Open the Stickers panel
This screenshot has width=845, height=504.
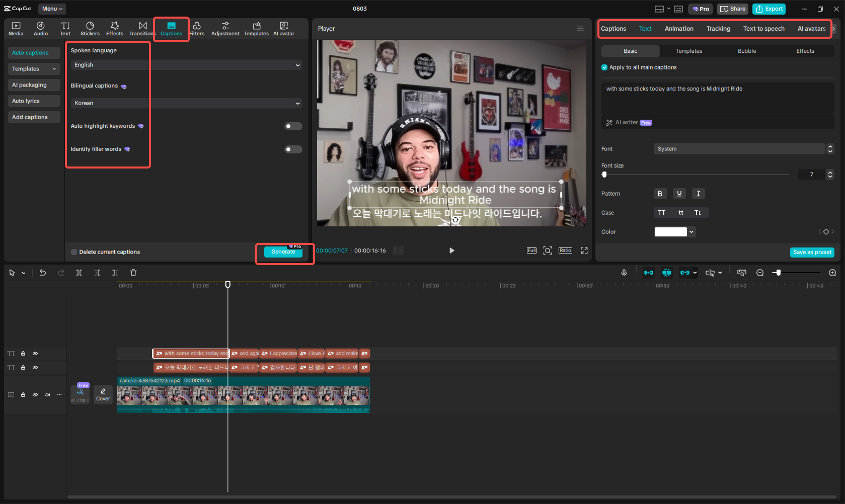coord(90,28)
